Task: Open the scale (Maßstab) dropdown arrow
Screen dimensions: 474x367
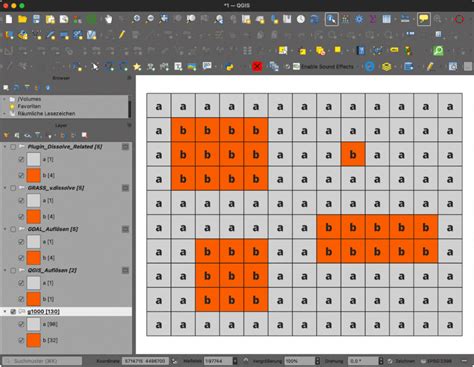Action: (x=235, y=361)
